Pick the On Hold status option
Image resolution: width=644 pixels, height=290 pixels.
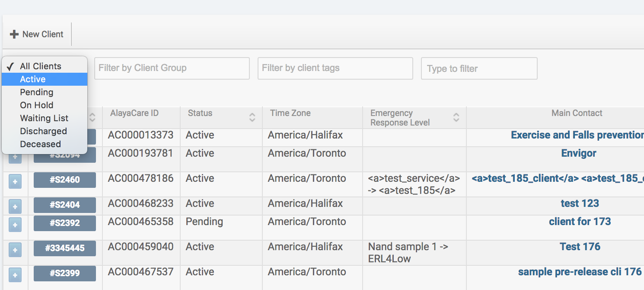[37, 105]
